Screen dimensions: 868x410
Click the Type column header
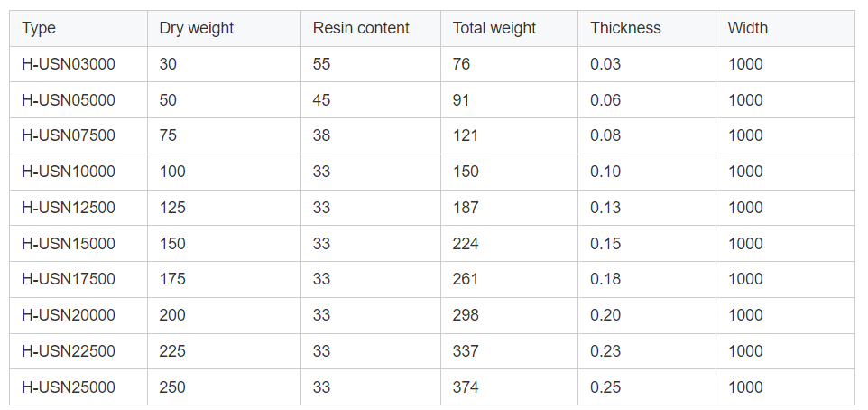(x=39, y=28)
